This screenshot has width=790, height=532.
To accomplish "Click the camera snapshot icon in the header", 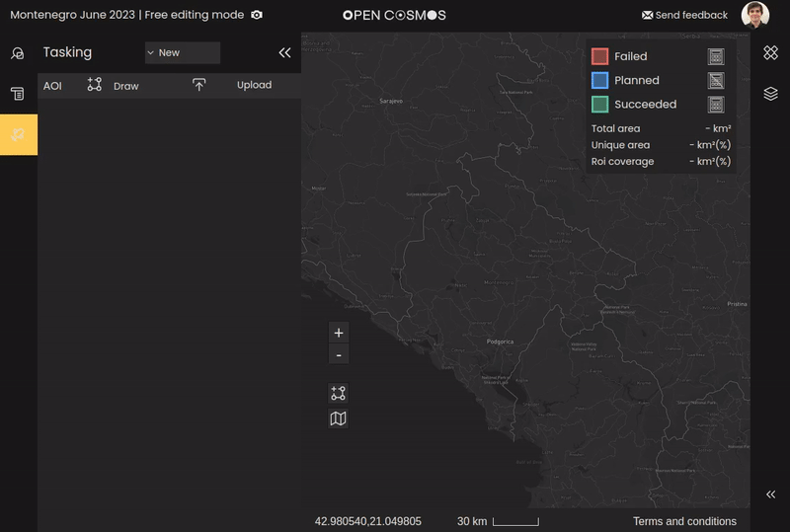I will [x=257, y=15].
